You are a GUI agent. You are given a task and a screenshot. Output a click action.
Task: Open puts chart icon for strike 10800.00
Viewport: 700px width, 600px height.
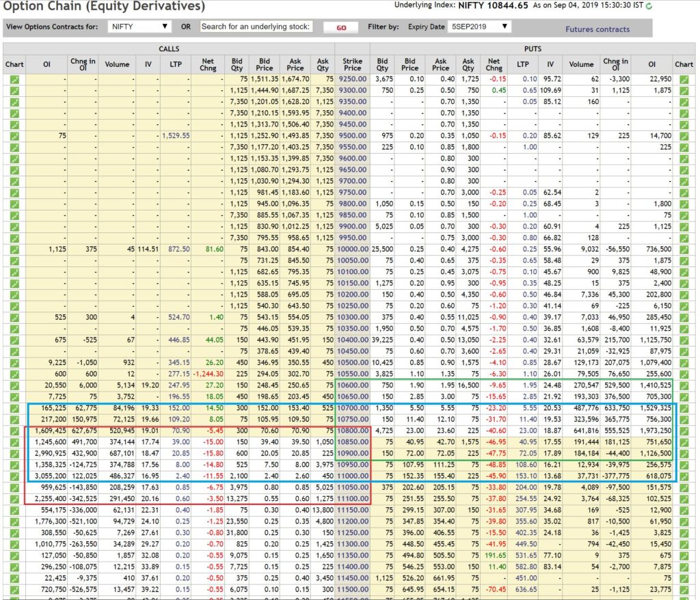(684, 431)
